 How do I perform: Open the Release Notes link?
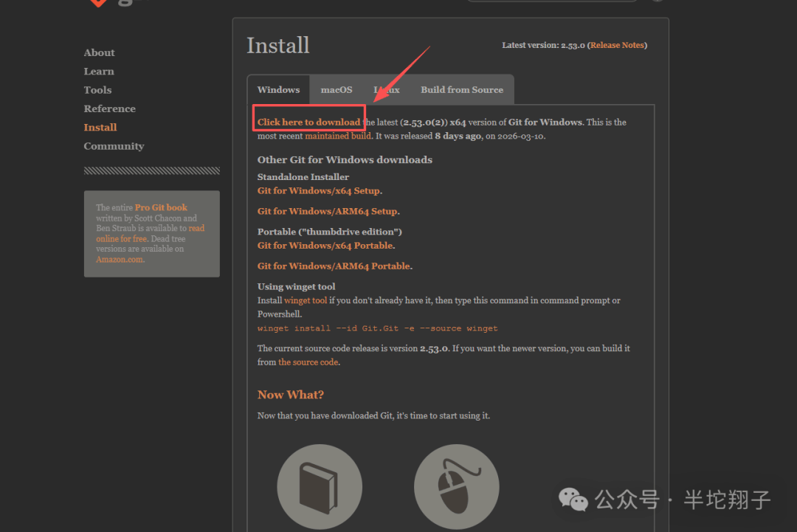pos(617,45)
